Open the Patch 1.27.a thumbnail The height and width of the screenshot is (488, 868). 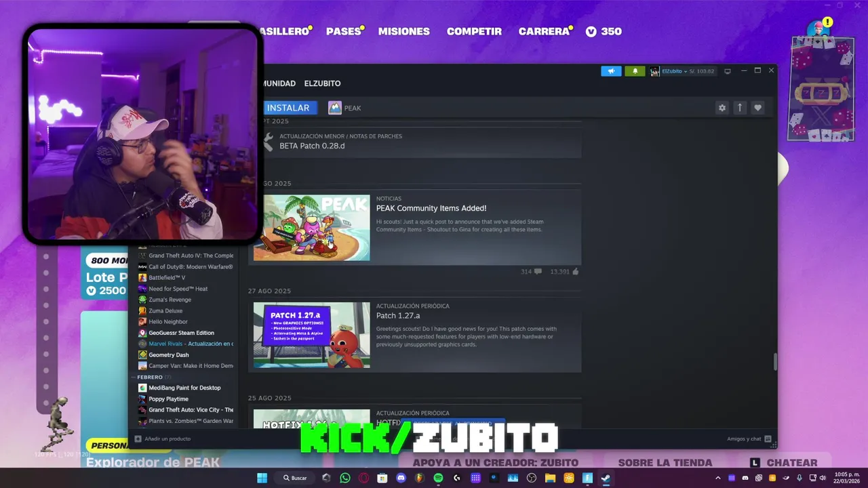tap(312, 335)
